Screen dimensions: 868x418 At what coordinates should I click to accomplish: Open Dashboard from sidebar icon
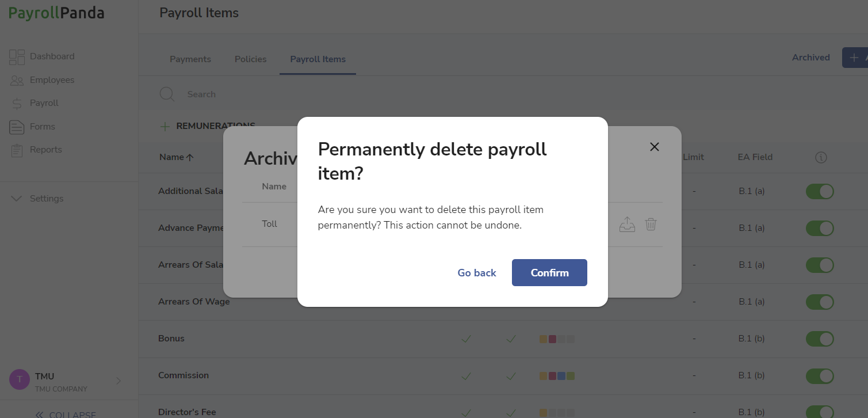coord(17,56)
